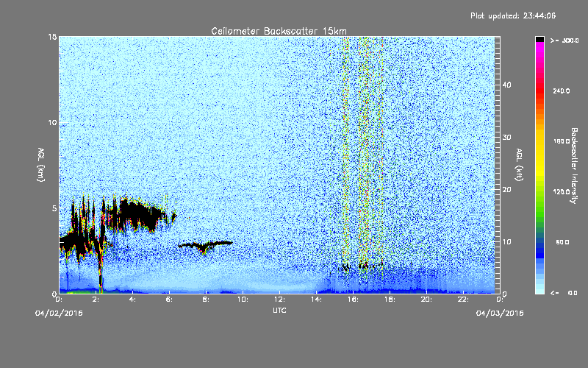Click the '40' tick on kft axis
The image size is (588, 368).
[x=506, y=85]
